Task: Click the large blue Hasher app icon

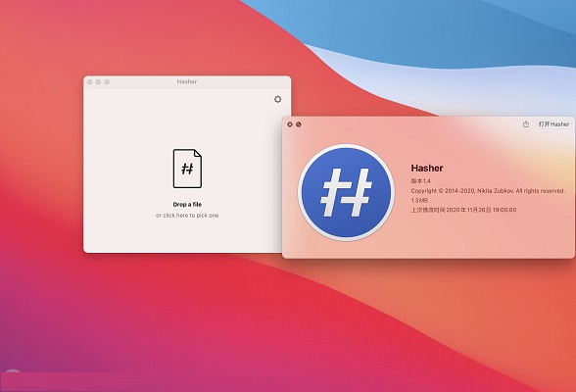Action: pyautogui.click(x=346, y=192)
